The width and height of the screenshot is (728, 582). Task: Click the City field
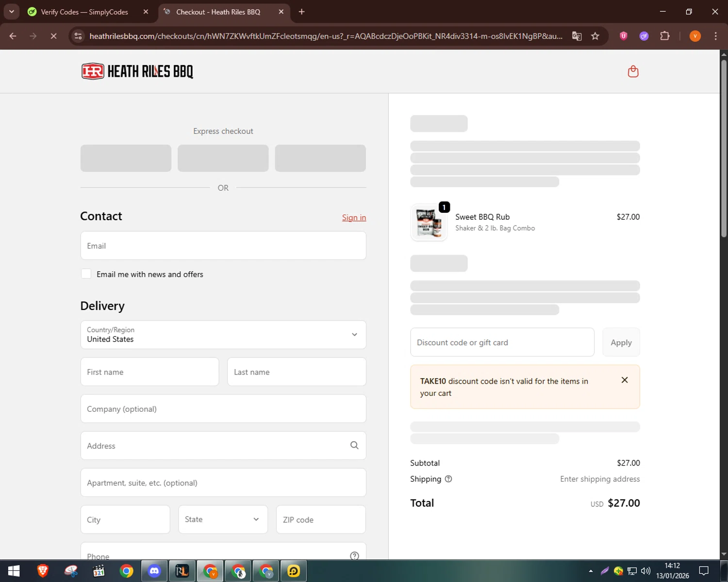pyautogui.click(x=125, y=519)
